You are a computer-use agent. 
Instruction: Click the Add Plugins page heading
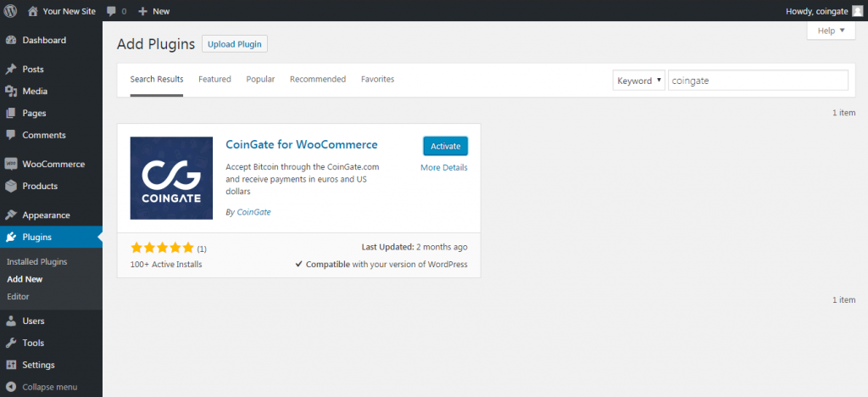pos(156,44)
